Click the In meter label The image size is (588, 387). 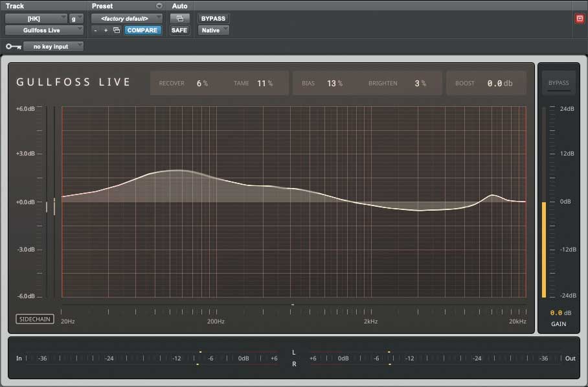click(x=19, y=358)
